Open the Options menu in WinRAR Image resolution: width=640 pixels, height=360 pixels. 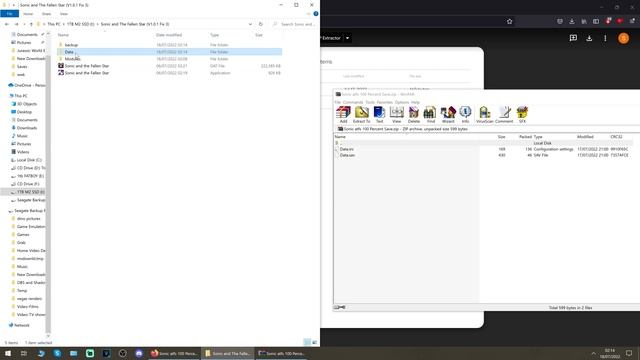click(x=402, y=102)
